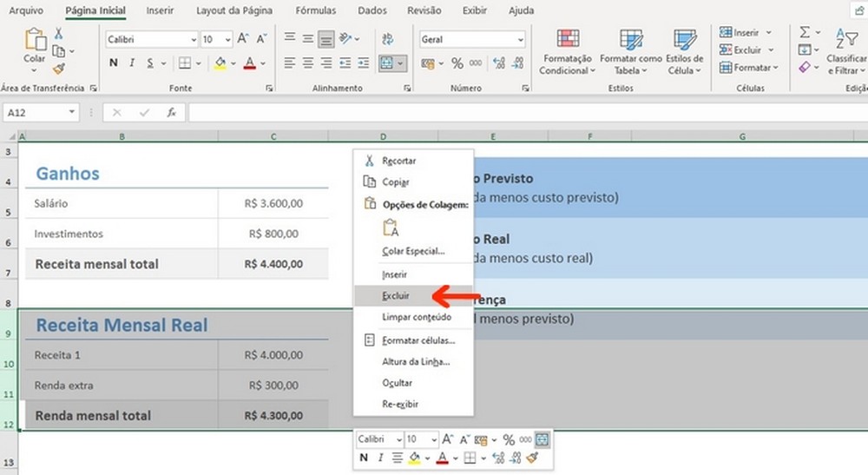This screenshot has height=475, width=868.
Task: Expand the Name Box A12 dropdown arrow
Action: point(72,112)
